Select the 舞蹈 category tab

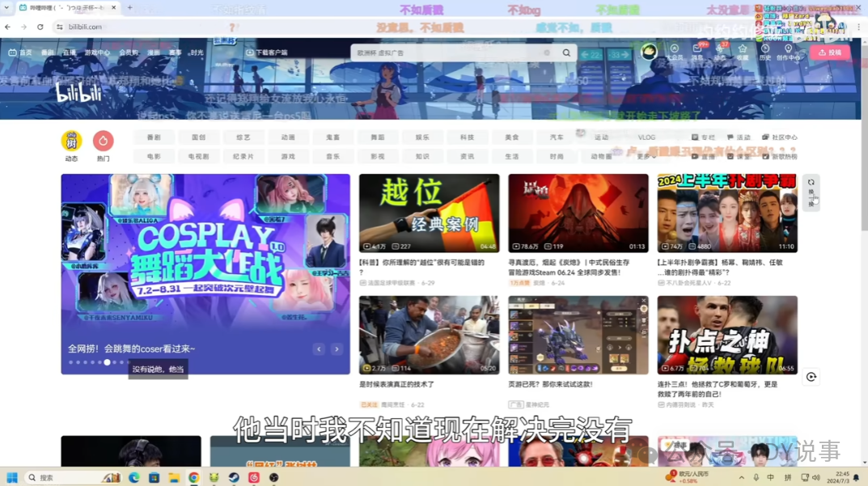(378, 137)
